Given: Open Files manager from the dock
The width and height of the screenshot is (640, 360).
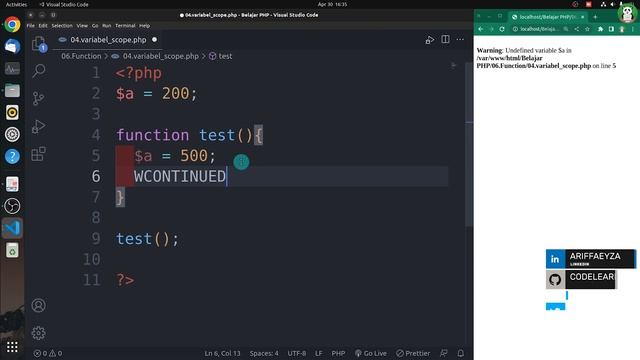Looking at the screenshot, I should [12, 90].
